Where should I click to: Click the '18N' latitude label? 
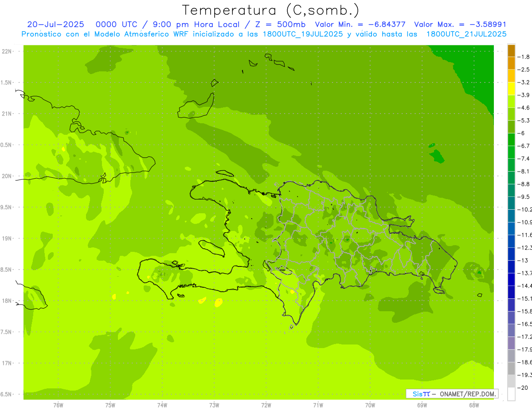tap(7, 301)
